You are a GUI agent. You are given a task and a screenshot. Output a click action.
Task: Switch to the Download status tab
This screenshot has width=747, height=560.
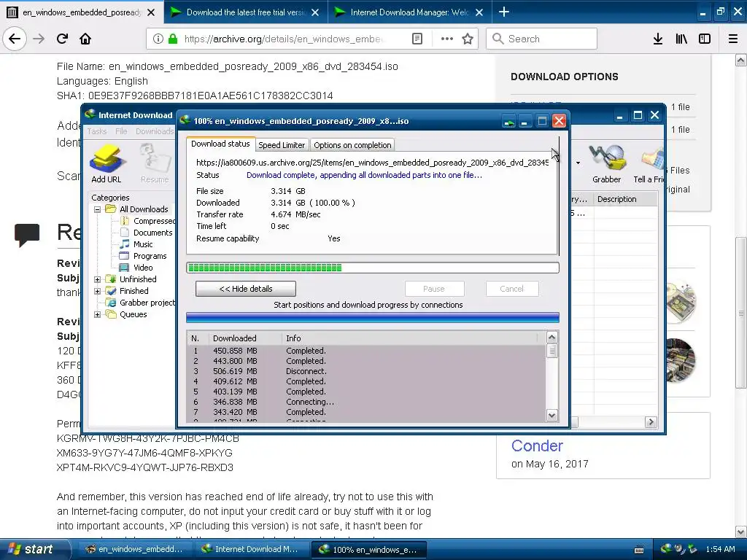220,144
